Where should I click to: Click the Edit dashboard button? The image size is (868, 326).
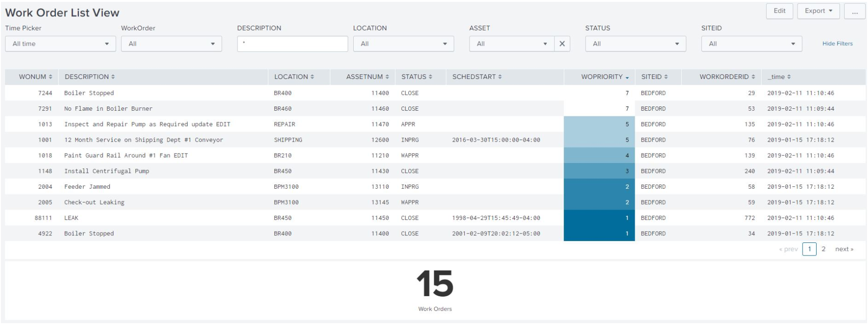[x=779, y=11]
